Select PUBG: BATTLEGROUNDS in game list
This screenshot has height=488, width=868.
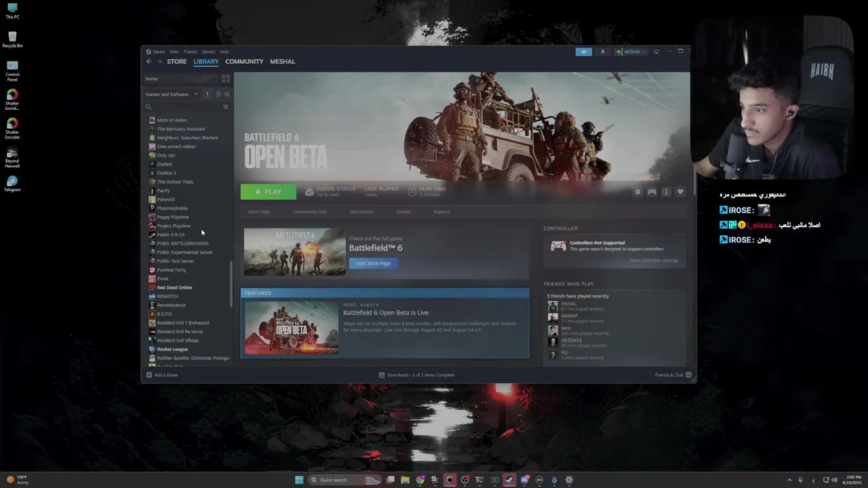[x=182, y=243]
